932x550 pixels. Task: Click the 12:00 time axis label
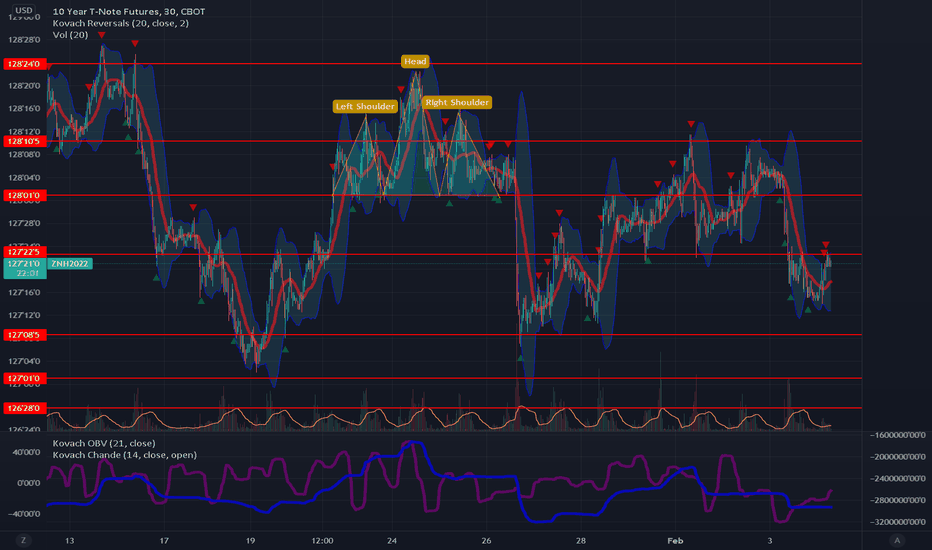click(322, 540)
